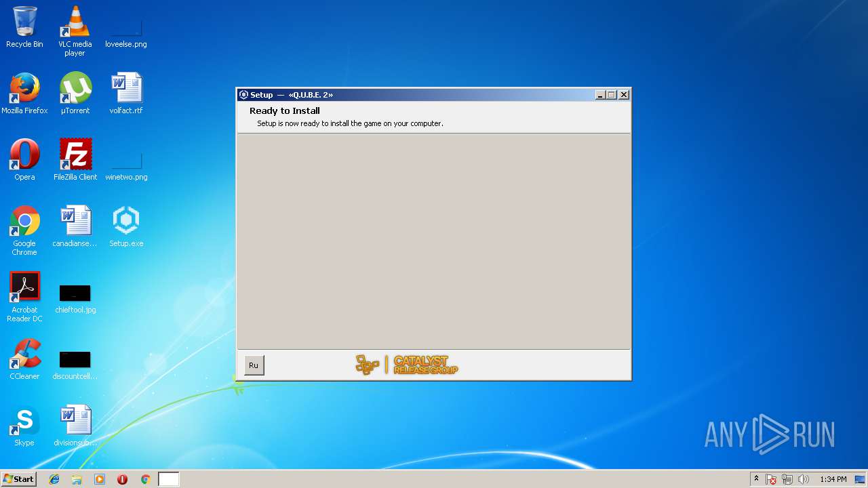The image size is (868, 488).
Task: Click the Setup title bar icon
Action: 244,95
